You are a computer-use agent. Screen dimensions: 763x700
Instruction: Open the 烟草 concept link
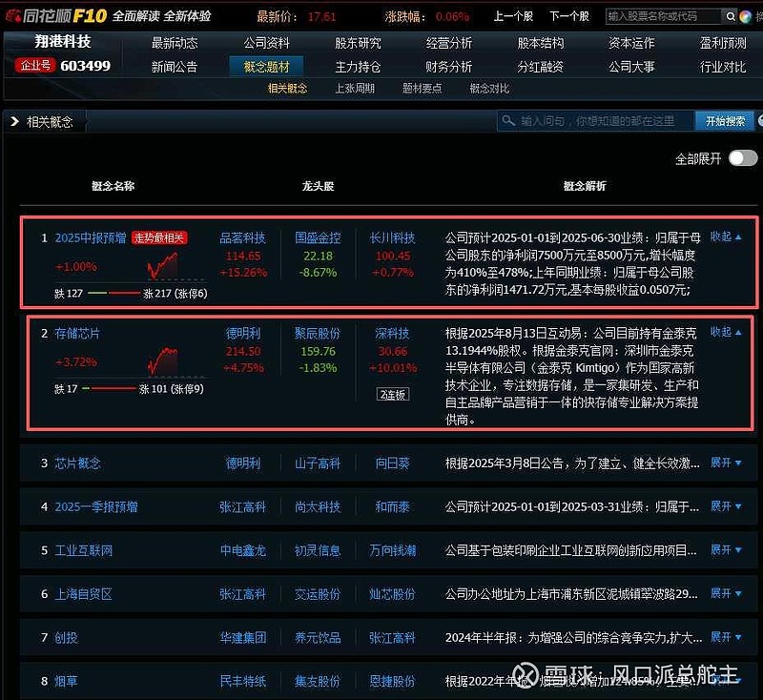[66, 681]
